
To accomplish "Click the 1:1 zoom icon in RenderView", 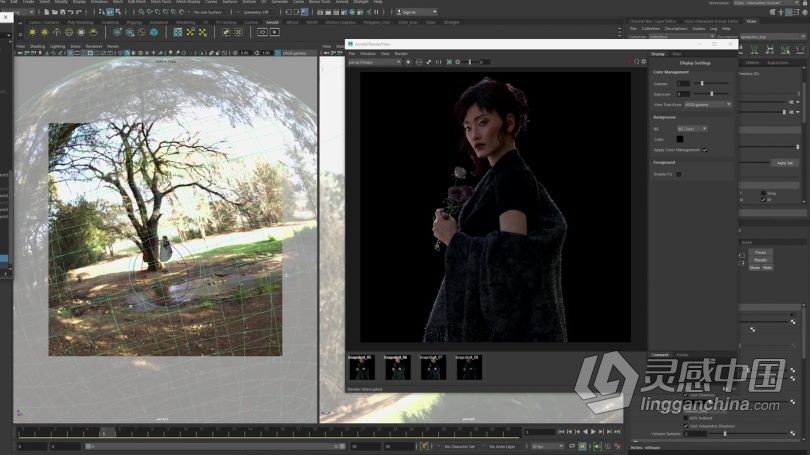I will coord(438,62).
